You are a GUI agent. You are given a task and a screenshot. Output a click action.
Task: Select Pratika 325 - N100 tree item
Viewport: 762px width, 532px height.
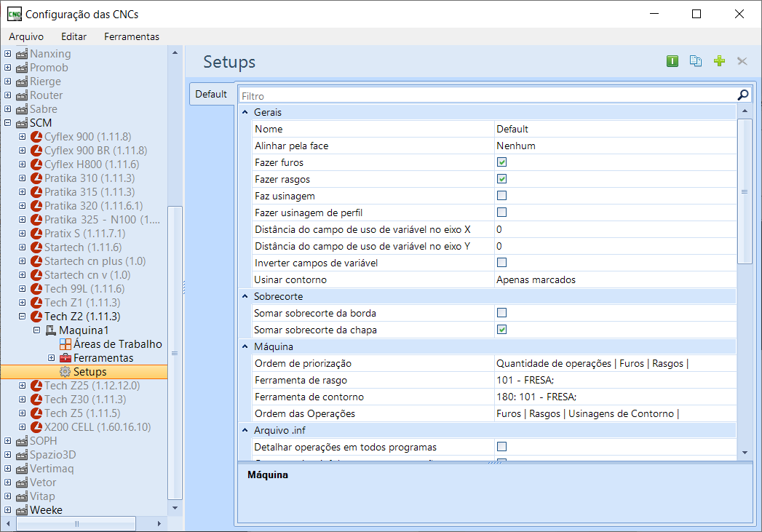click(102, 220)
